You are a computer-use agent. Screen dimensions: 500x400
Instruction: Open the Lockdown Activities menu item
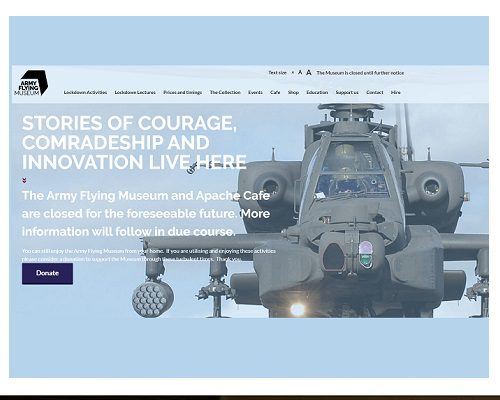[x=85, y=92]
